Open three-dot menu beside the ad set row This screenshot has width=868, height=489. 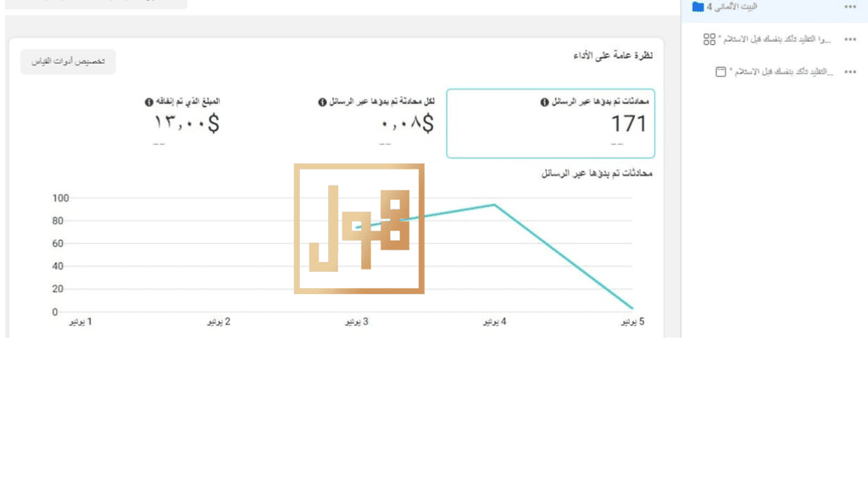tap(850, 39)
